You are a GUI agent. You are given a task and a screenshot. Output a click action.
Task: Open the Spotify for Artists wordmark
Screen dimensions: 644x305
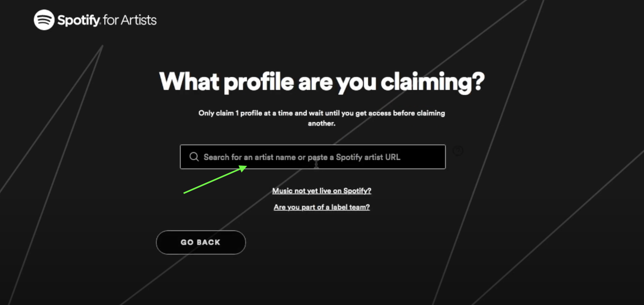pyautogui.click(x=95, y=20)
